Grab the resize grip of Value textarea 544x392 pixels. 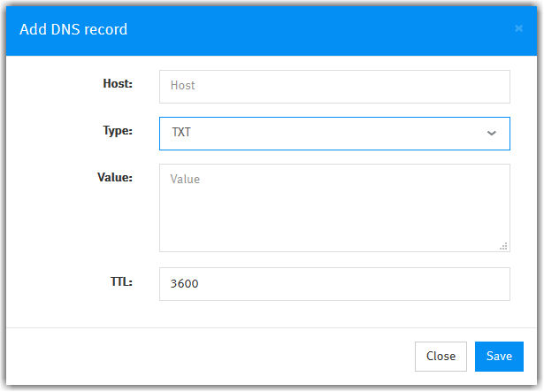pos(504,246)
